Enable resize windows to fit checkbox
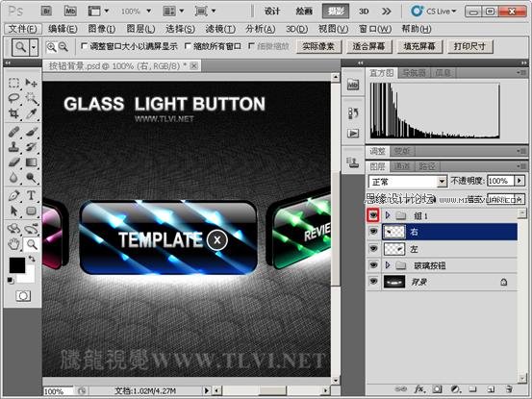The image size is (532, 399). pyautogui.click(x=84, y=46)
